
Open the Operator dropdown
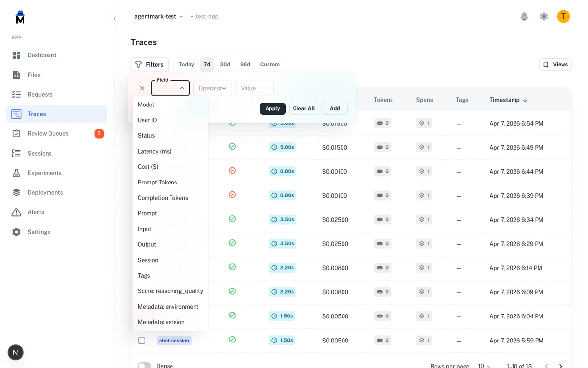tap(212, 88)
